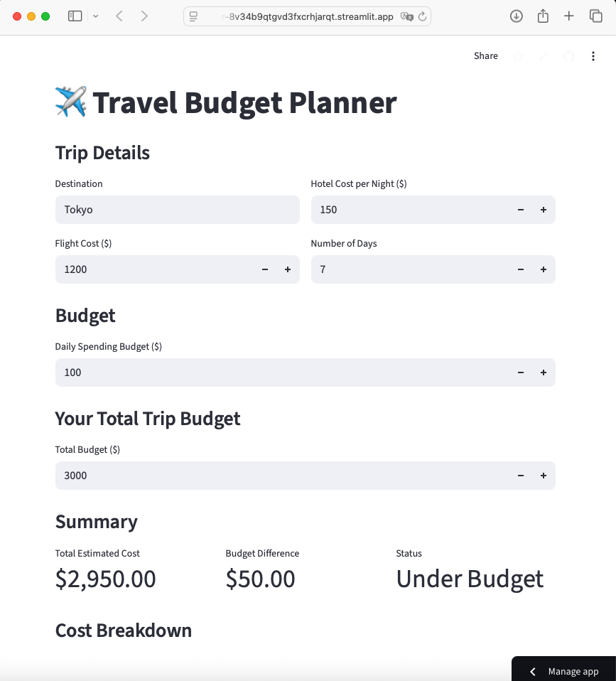Open the app's GitHub repository
This screenshot has width=616, height=681.
568,56
